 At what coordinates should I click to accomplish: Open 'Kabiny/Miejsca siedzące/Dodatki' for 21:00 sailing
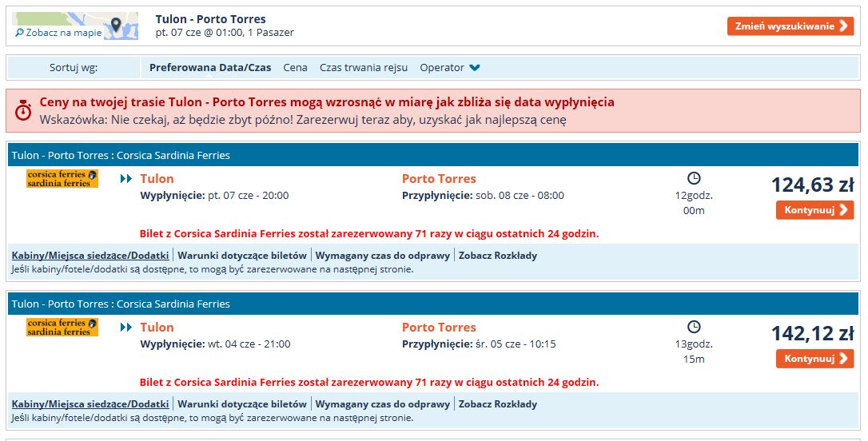(90, 404)
